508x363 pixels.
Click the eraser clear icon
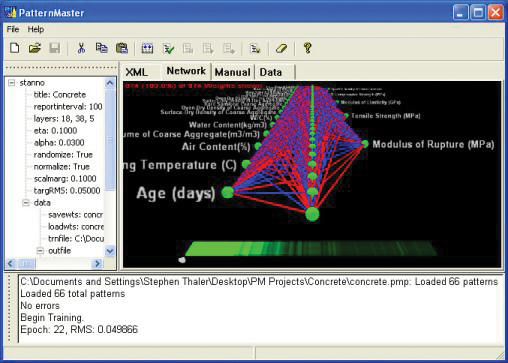click(x=281, y=49)
